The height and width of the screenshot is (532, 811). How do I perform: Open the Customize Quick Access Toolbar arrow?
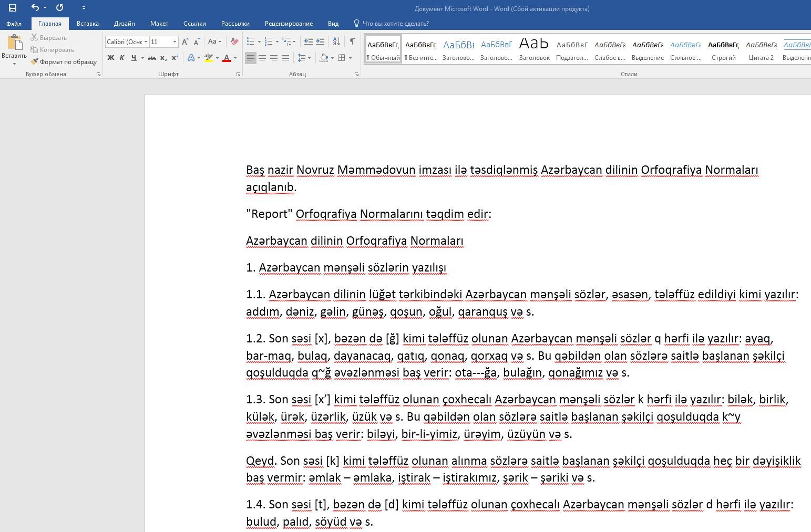click(84, 8)
